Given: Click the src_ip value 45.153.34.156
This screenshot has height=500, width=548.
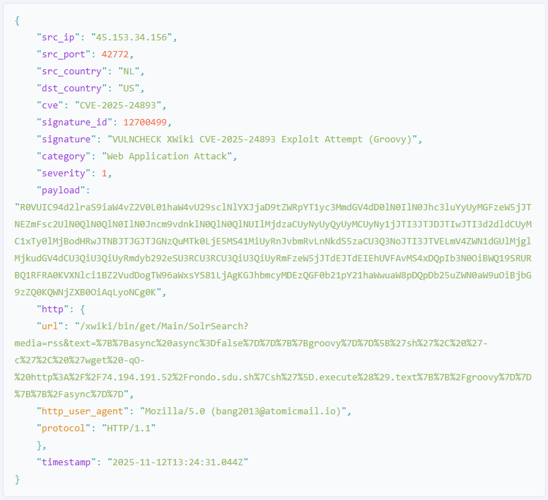Looking at the screenshot, I should click(131, 37).
